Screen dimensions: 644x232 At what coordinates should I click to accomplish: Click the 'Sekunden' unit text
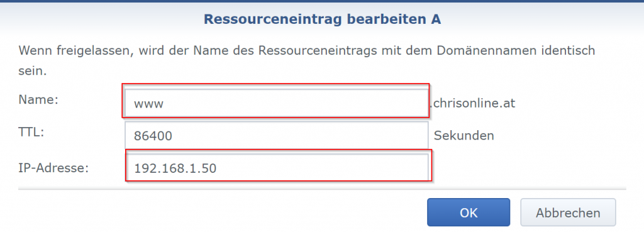click(464, 135)
